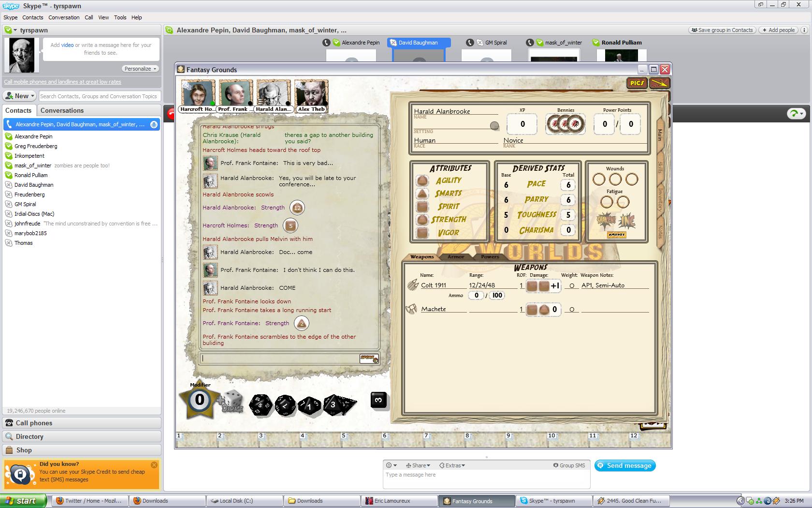Roll the Agility attribute die
This screenshot has width=812, height=508.
(422, 181)
